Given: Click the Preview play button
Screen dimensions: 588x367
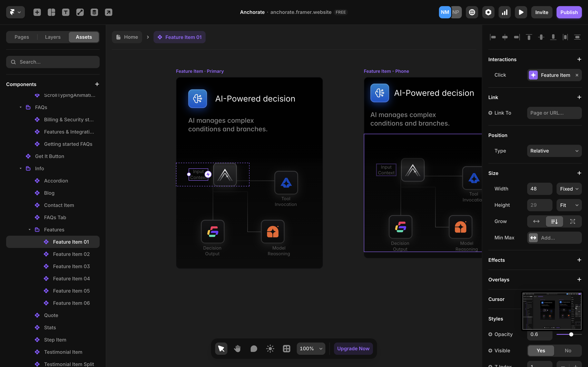Looking at the screenshot, I should [521, 12].
